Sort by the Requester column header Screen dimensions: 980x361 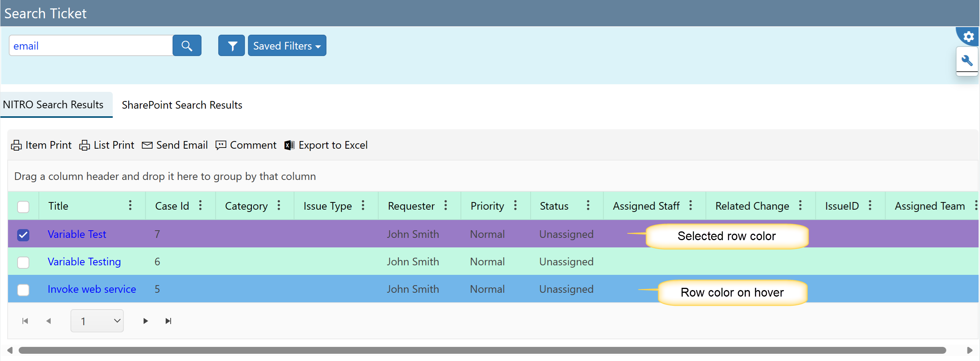(411, 206)
